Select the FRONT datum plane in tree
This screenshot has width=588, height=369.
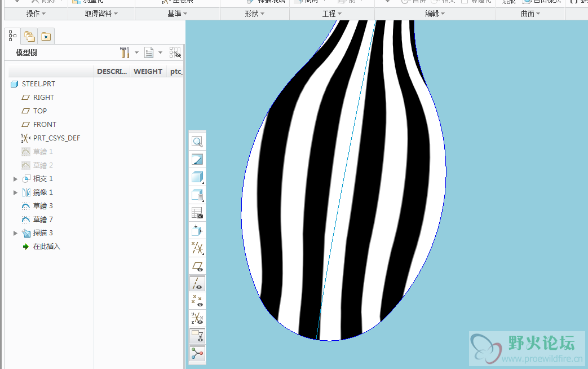point(45,125)
